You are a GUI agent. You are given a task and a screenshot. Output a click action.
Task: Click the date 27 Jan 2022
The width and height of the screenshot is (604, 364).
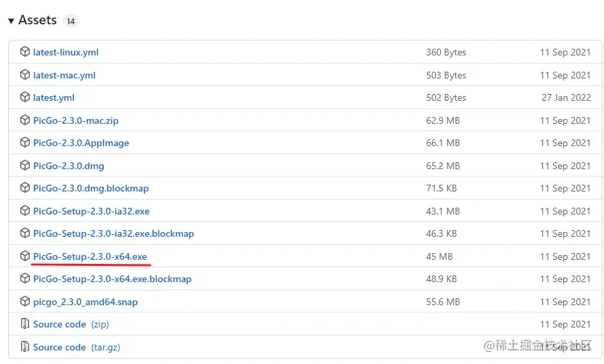(566, 97)
